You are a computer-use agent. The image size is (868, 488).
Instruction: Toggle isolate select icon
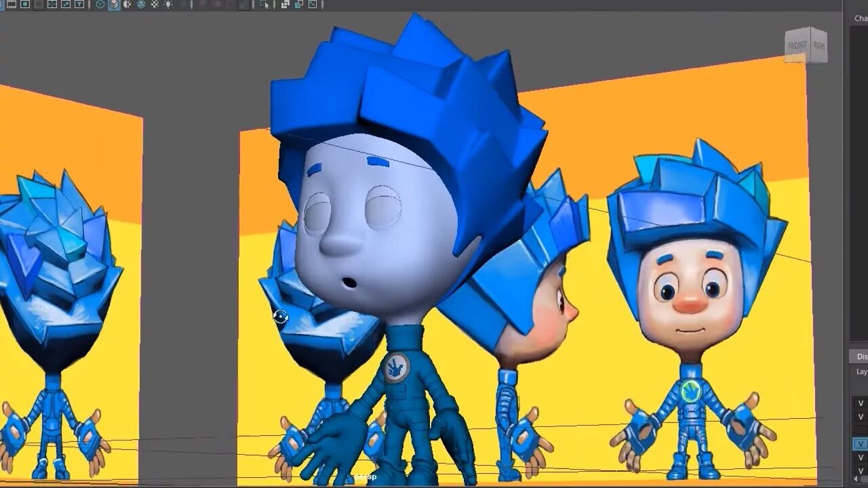click(x=264, y=4)
